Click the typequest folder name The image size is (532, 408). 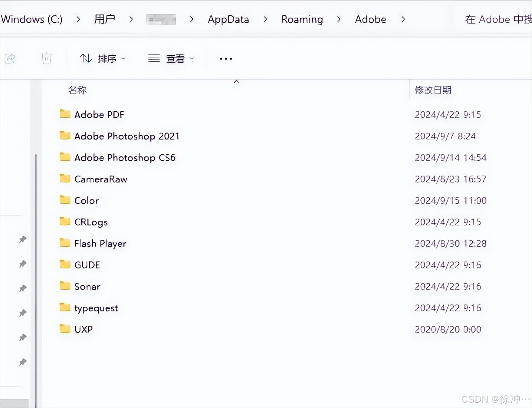[x=96, y=308]
